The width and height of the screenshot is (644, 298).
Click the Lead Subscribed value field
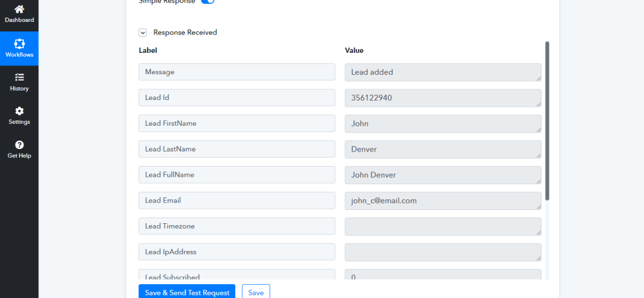click(443, 275)
